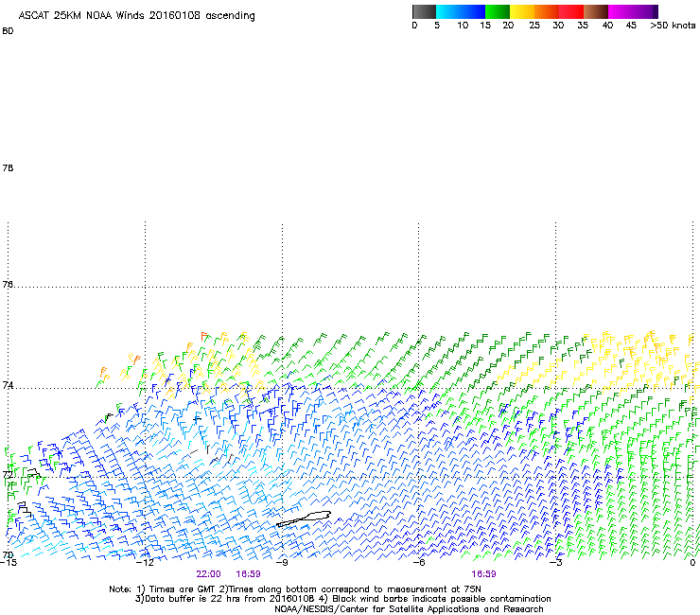This screenshot has width=700, height=615.
Task: Click the '78' latitude axis label
Action: 8,167
